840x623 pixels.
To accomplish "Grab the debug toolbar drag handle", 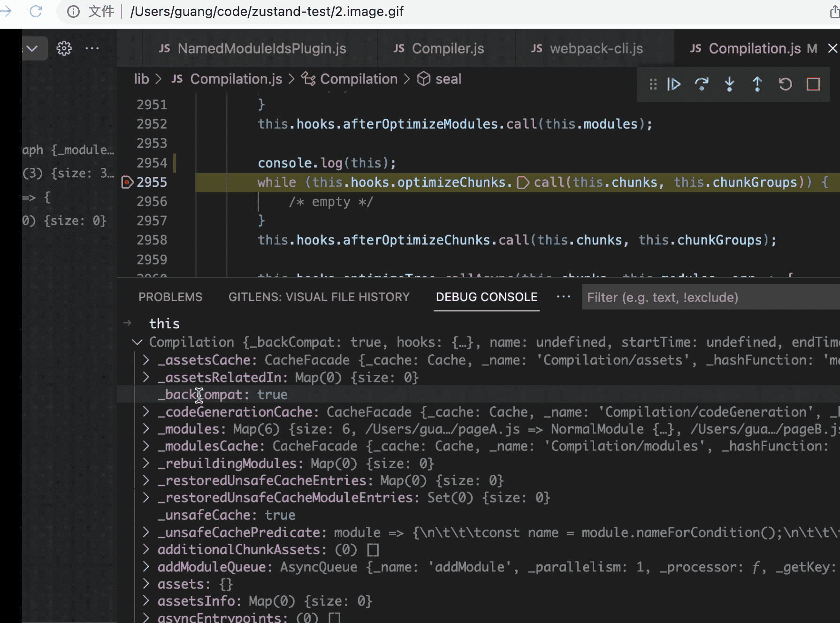I will coord(653,84).
